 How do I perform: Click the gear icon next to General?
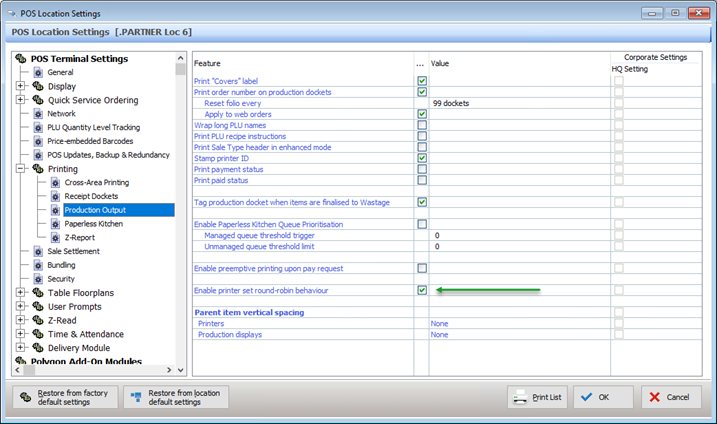pyautogui.click(x=38, y=73)
